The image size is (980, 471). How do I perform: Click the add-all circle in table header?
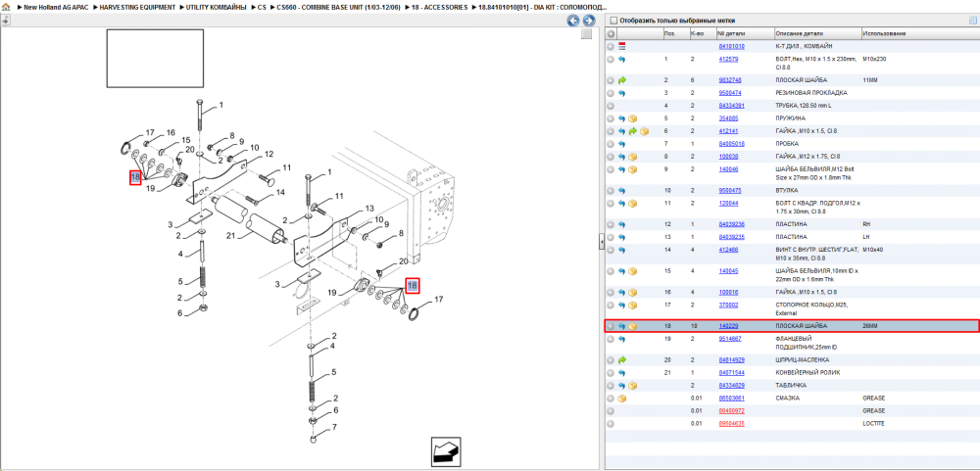[611, 33]
